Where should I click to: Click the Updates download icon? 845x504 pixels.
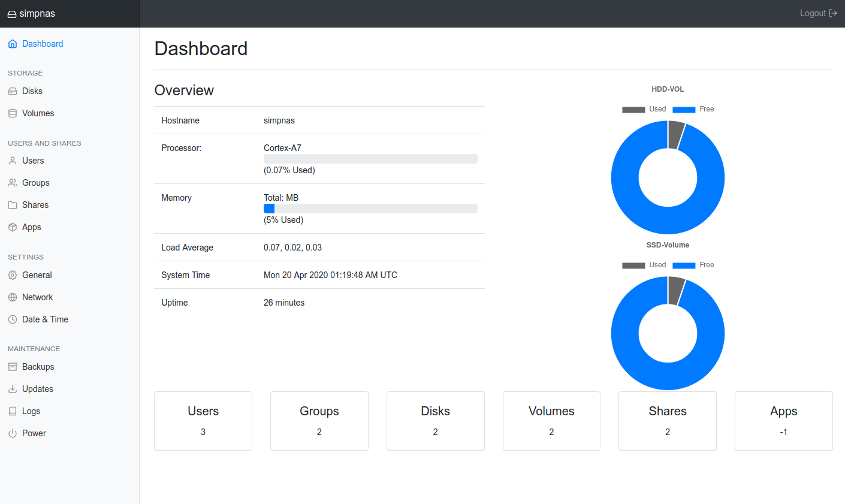click(x=13, y=389)
